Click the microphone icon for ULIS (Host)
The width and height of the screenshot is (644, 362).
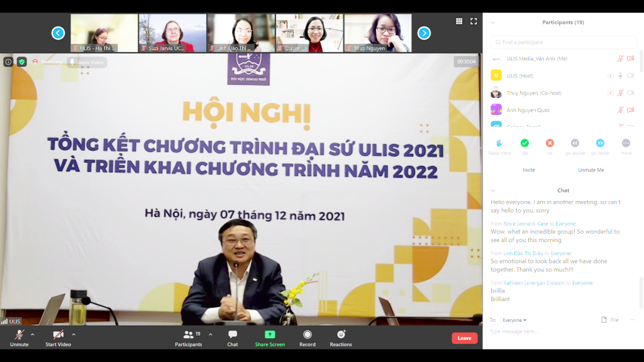(621, 76)
